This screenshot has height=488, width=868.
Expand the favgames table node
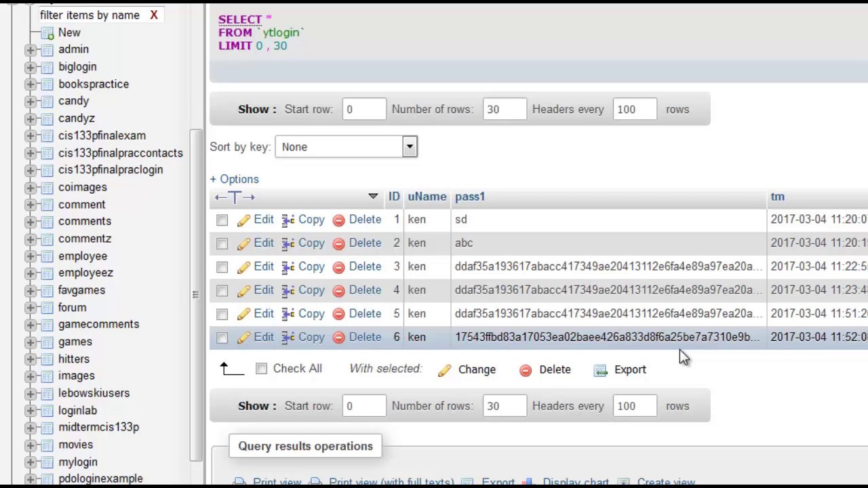[x=31, y=290]
